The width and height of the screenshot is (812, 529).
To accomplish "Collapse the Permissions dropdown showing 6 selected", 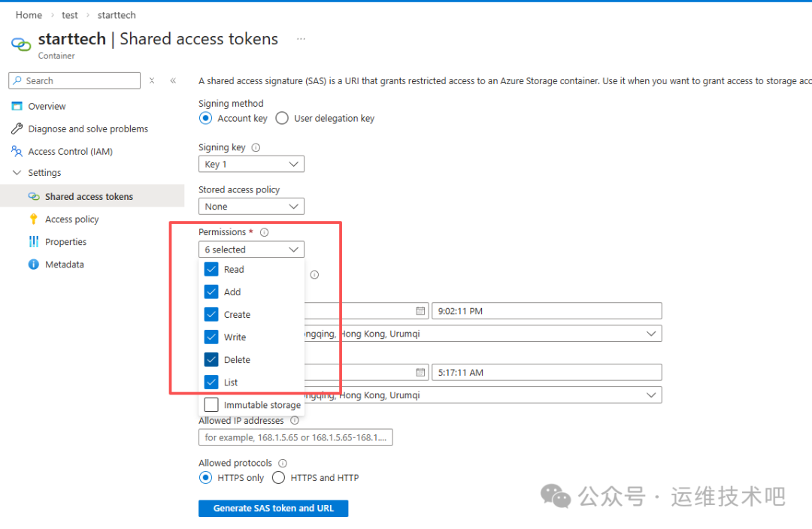I will [251, 249].
